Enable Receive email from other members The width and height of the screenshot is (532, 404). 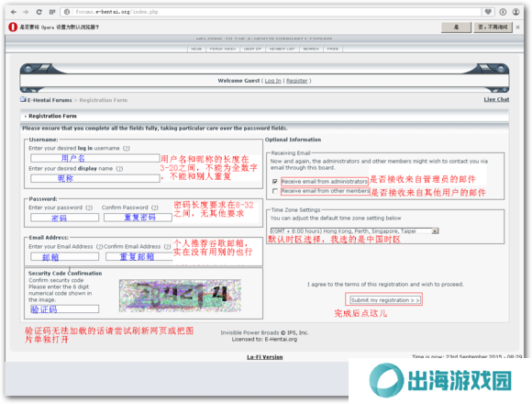click(275, 191)
